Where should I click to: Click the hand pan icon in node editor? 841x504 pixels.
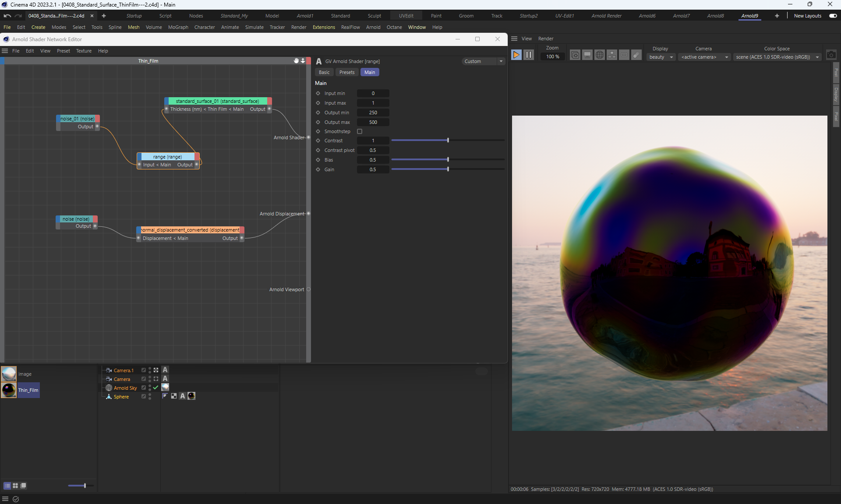296,61
